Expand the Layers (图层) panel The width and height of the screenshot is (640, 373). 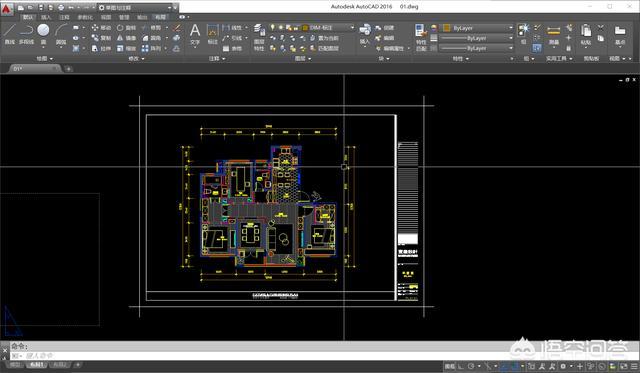(x=302, y=59)
